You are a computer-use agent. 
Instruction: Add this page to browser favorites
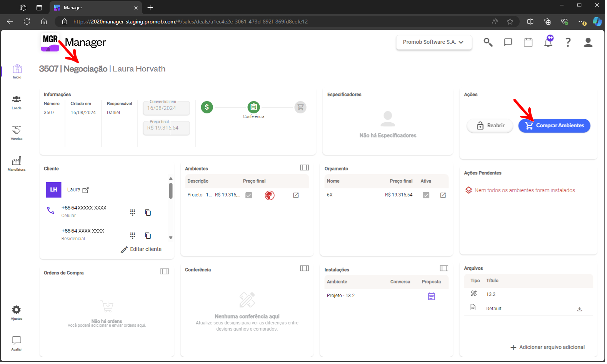point(510,22)
